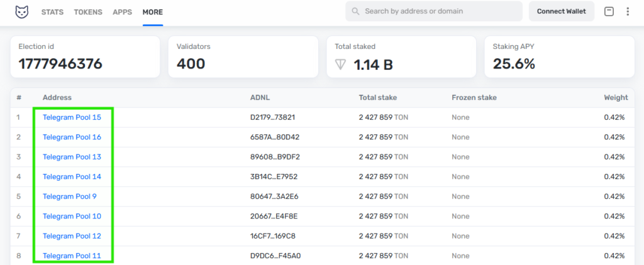
Task: Click the total stake of Telegram Pool 15
Action: pos(384,117)
